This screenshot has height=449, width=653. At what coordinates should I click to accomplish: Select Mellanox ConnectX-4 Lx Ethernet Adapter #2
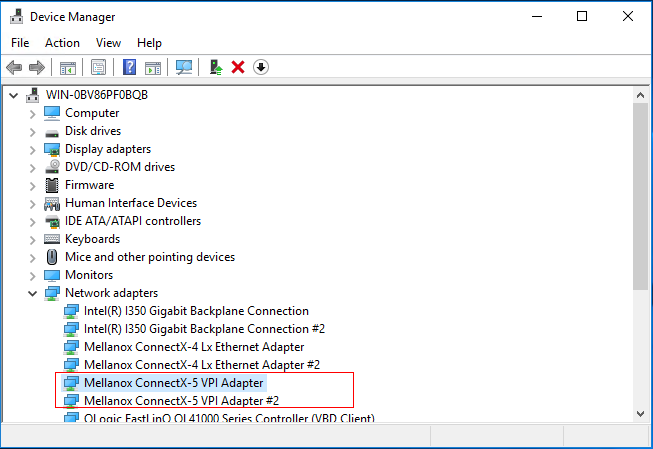[202, 365]
